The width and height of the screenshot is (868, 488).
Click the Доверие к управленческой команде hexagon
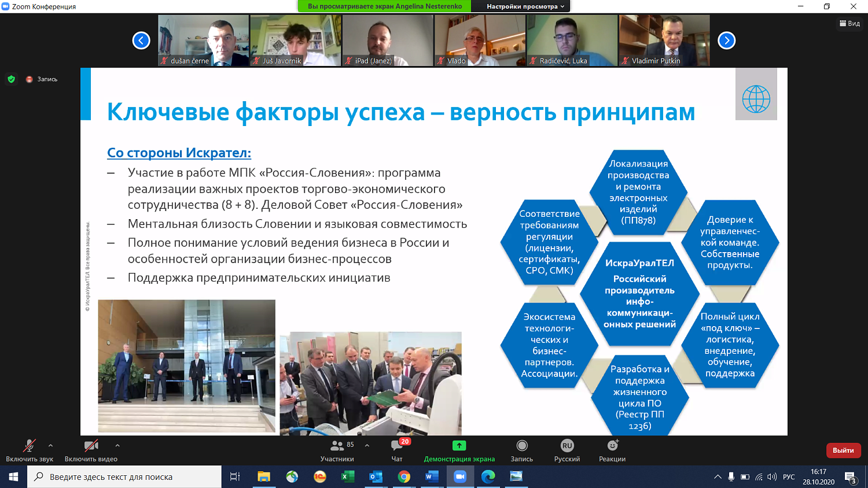(x=730, y=242)
